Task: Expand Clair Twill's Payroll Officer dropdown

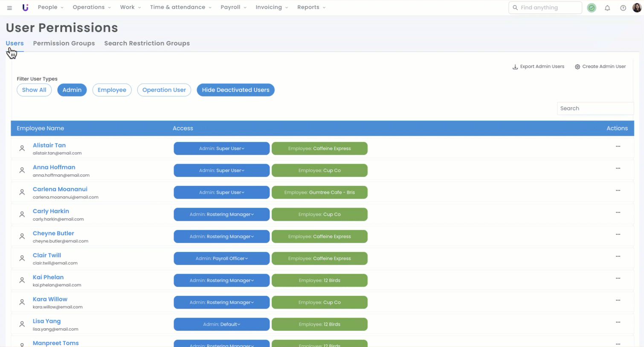Action: [x=221, y=258]
